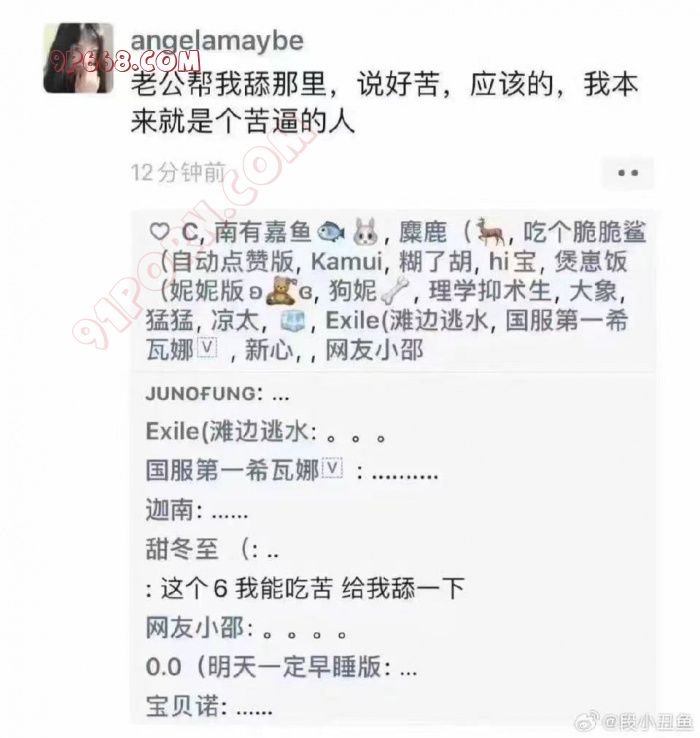700x738 pixels.
Task: Tap commenter 宝贝诺 name
Action: [182, 706]
